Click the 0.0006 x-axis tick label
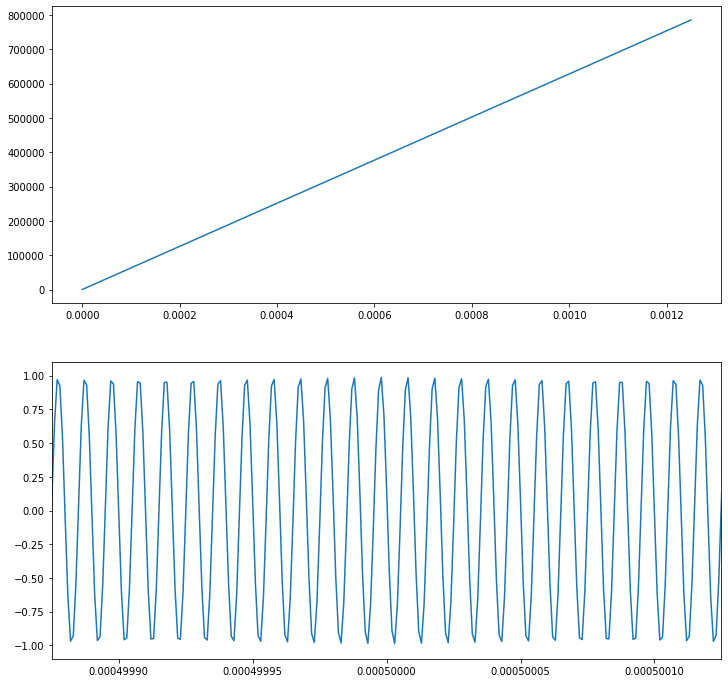 375,315
